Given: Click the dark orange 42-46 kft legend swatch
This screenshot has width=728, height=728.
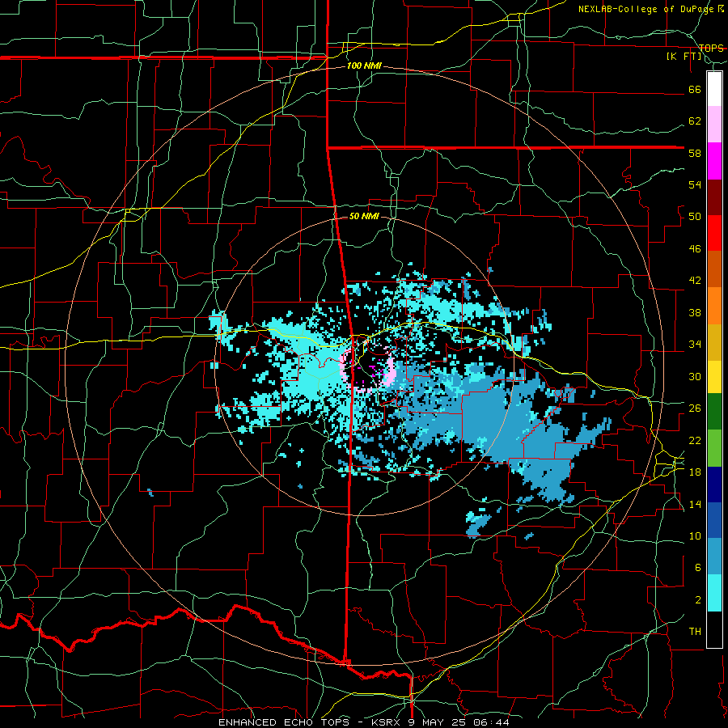Looking at the screenshot, I should point(714,269).
